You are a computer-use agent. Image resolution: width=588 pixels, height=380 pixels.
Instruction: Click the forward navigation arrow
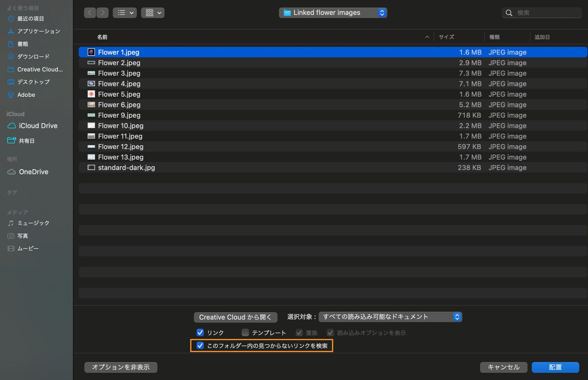pos(103,13)
